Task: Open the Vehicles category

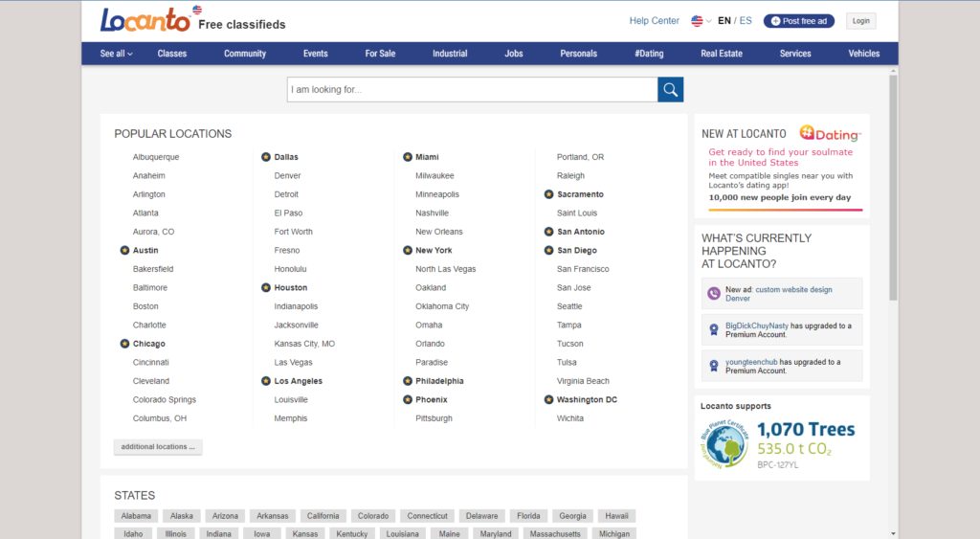Action: [x=864, y=54]
